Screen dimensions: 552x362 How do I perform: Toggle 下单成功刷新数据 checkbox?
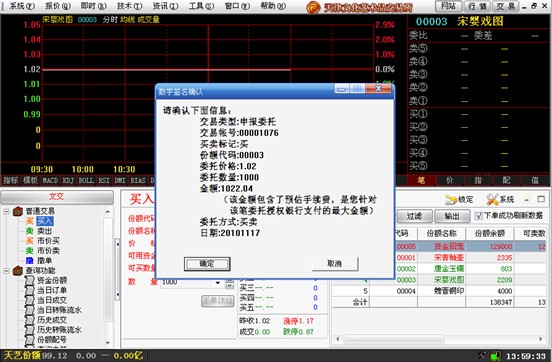(478, 216)
